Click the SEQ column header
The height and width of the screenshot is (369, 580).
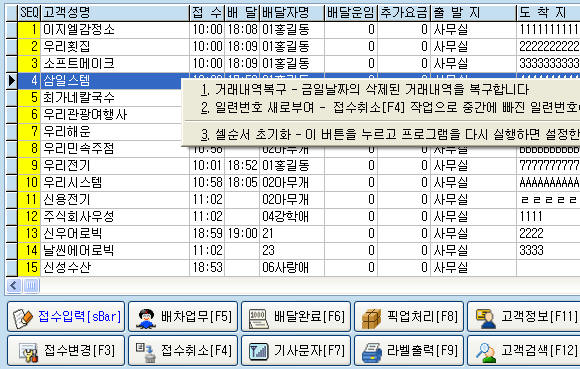[x=29, y=13]
